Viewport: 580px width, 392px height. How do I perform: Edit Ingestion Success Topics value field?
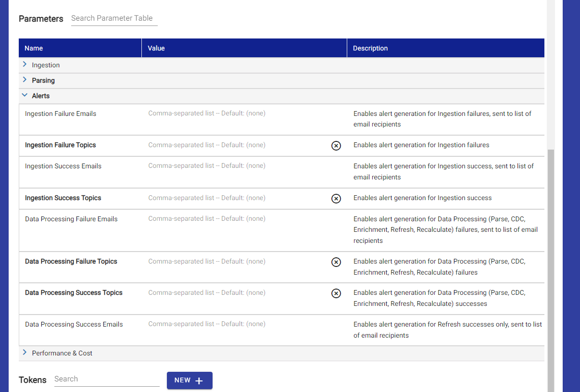pyautogui.click(x=238, y=198)
